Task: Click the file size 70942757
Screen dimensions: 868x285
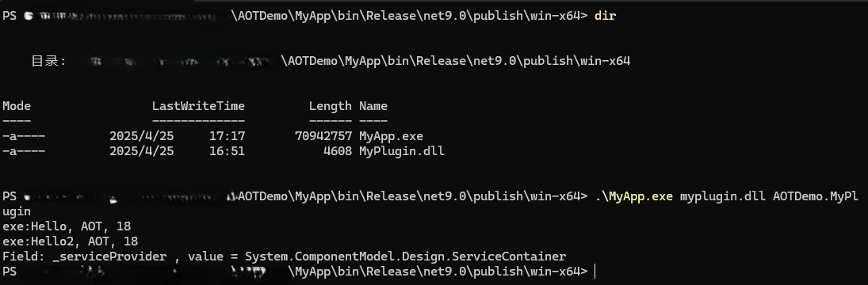Action: pos(323,135)
